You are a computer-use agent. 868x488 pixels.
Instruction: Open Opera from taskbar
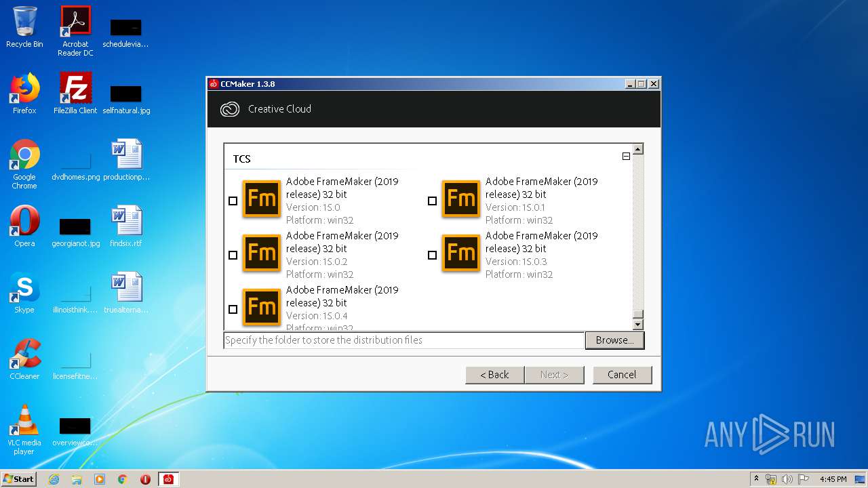[x=145, y=479]
